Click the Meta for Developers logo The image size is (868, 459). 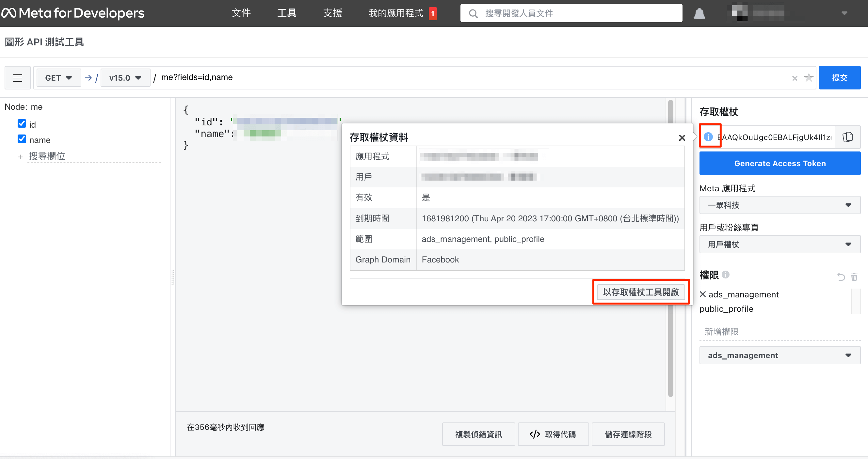tap(73, 13)
